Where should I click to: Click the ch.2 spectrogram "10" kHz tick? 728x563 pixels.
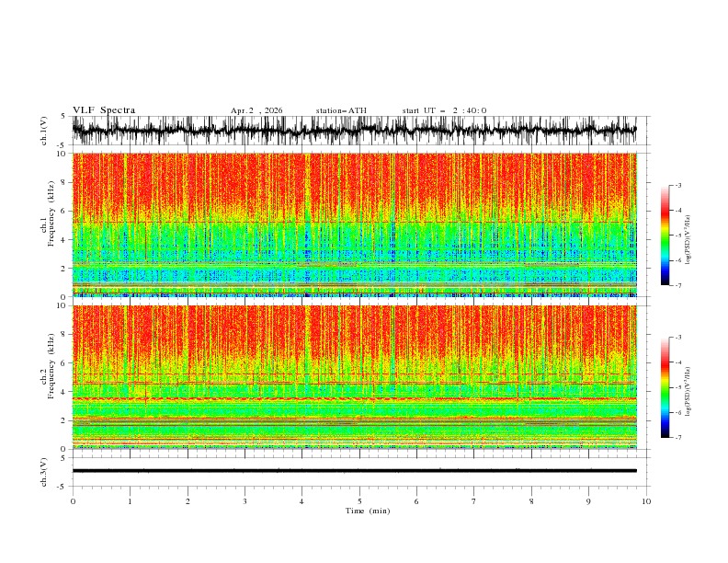coord(62,305)
